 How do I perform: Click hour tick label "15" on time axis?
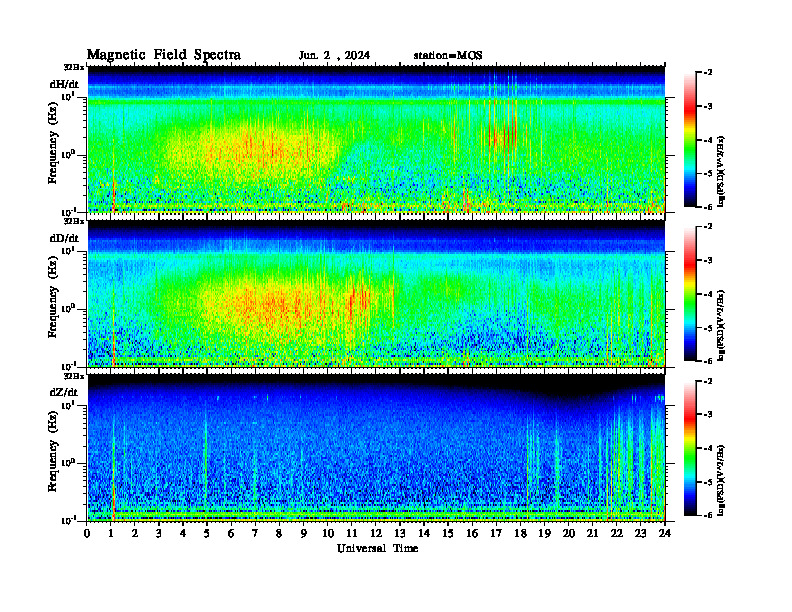[448, 534]
